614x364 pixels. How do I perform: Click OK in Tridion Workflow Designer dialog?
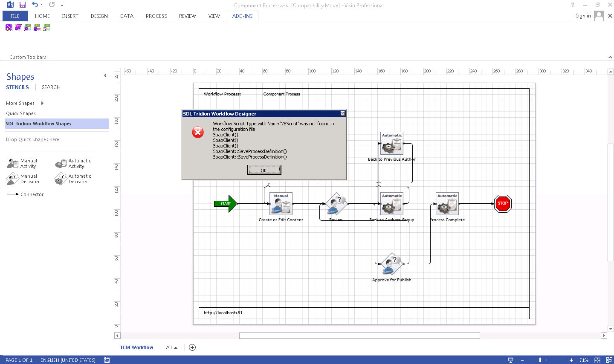pos(264,170)
